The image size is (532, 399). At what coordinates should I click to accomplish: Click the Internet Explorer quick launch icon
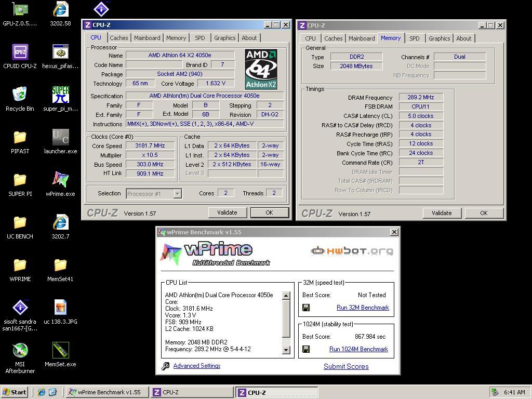42,392
